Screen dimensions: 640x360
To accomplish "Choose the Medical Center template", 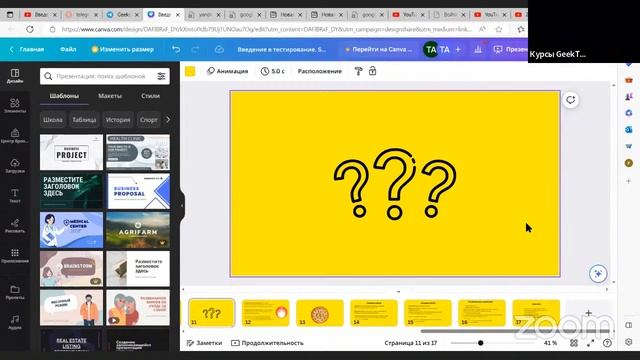I will click(71, 230).
